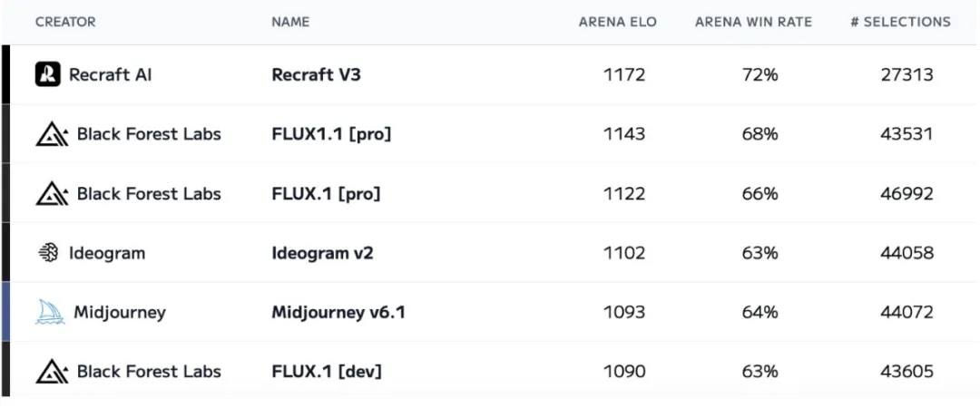Sort by the # Selections column header

[901, 22]
